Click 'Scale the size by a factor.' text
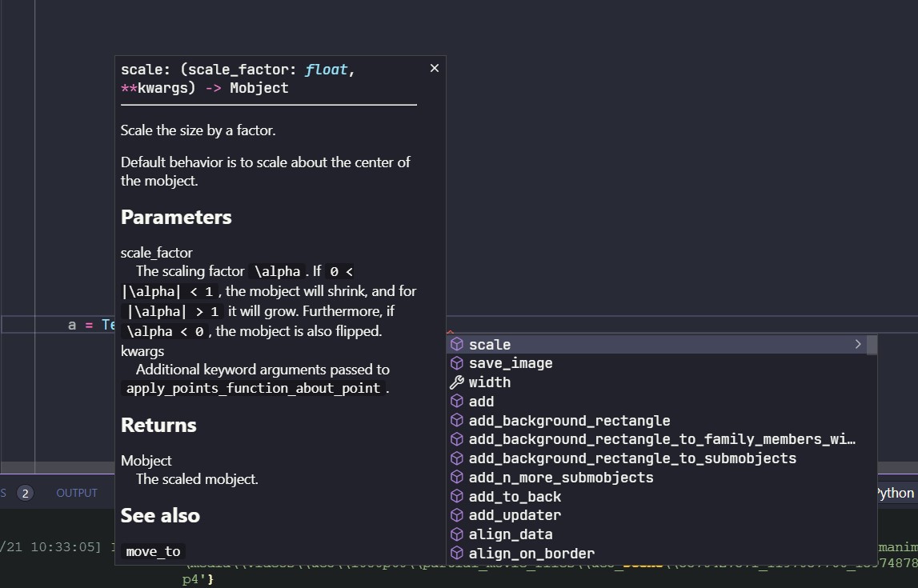The image size is (918, 588). (x=198, y=130)
